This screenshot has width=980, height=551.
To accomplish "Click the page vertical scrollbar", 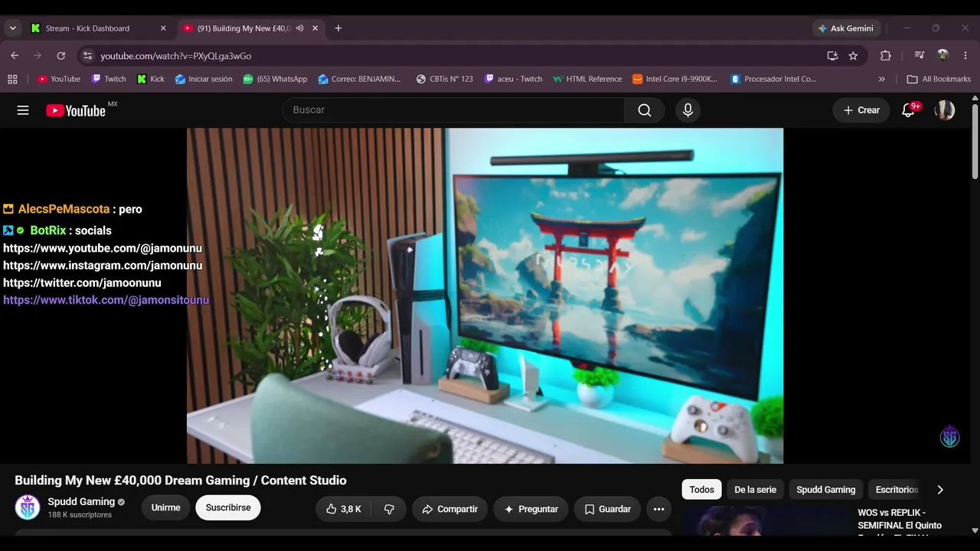I will 975,141.
